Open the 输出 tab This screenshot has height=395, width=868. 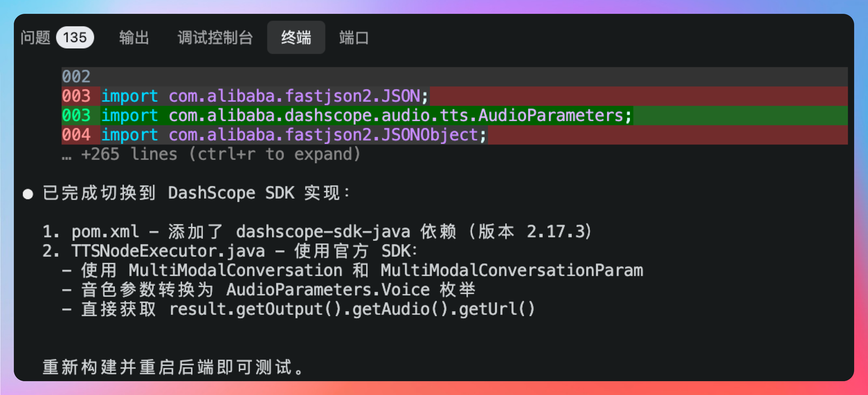point(134,37)
